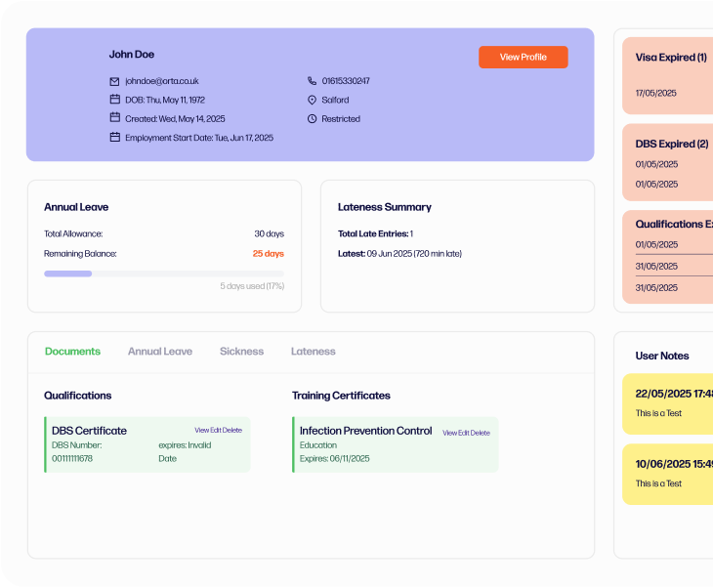Click the annual leave usage progress bar
This screenshot has height=588, width=713.
[164, 273]
